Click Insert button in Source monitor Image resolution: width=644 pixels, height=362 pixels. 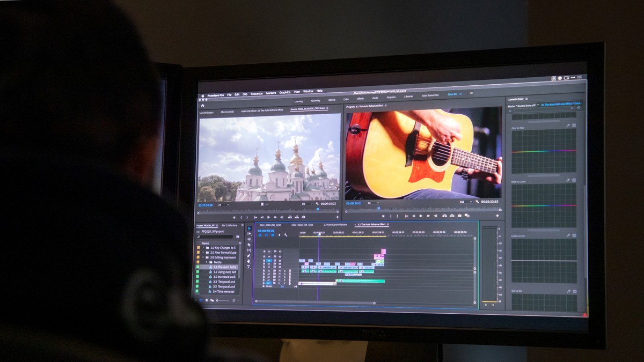click(x=290, y=217)
